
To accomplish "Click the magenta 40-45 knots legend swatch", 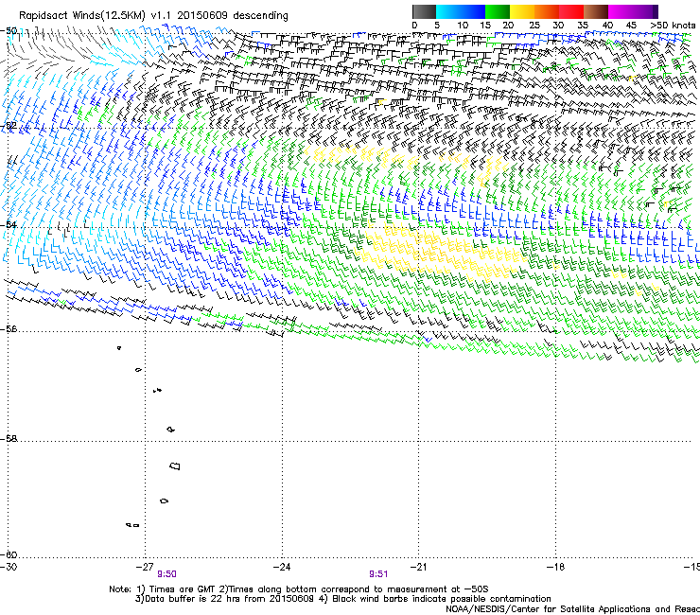I will (621, 11).
